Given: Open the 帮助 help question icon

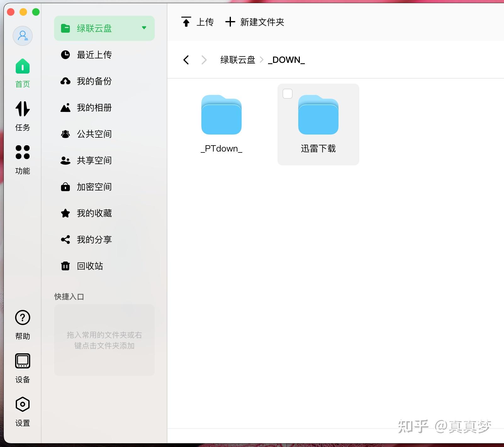Looking at the screenshot, I should tap(23, 317).
